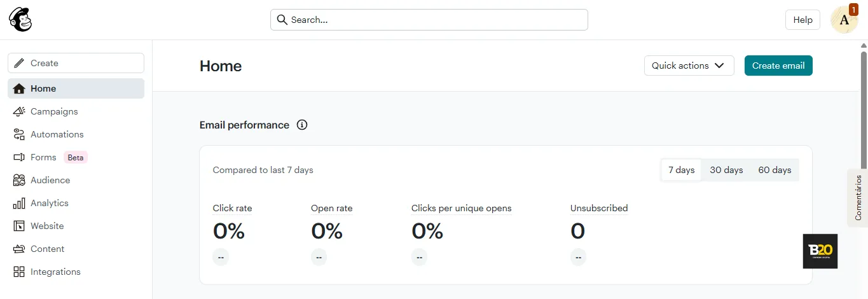Open Website via its cursor window icon
868x299 pixels.
coord(19,226)
